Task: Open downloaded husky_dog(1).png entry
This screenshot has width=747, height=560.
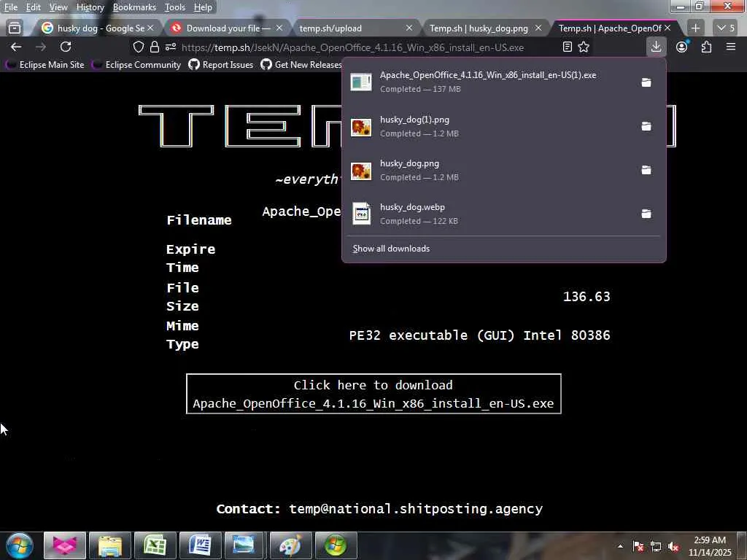Action: pyautogui.click(x=488, y=126)
